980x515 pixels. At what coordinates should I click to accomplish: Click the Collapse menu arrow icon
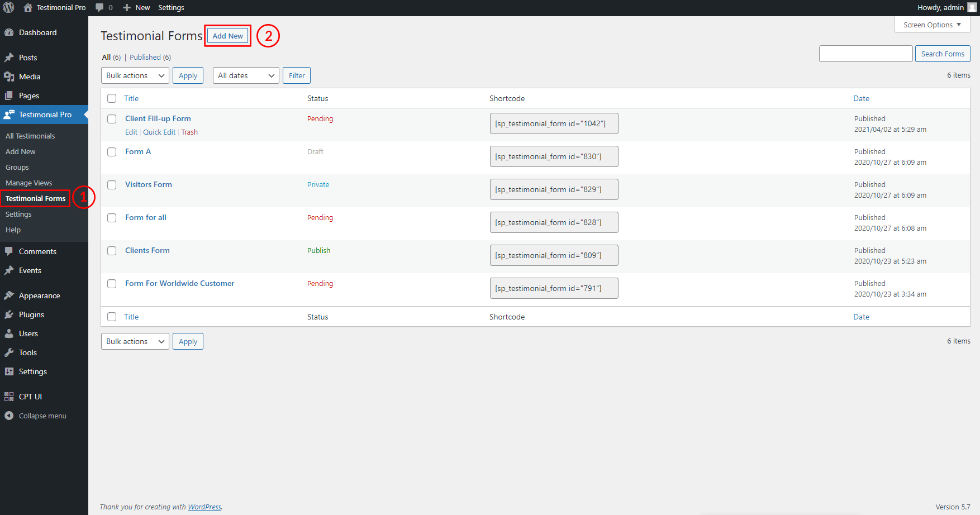coord(9,416)
